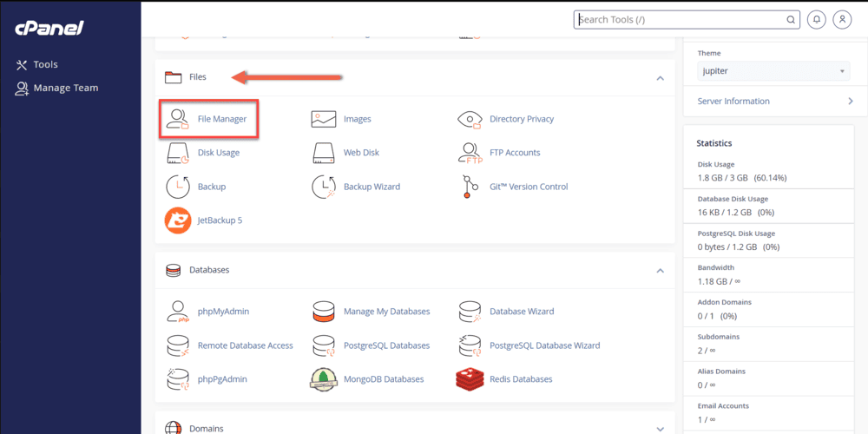Open the notifications bell icon

coord(816,20)
